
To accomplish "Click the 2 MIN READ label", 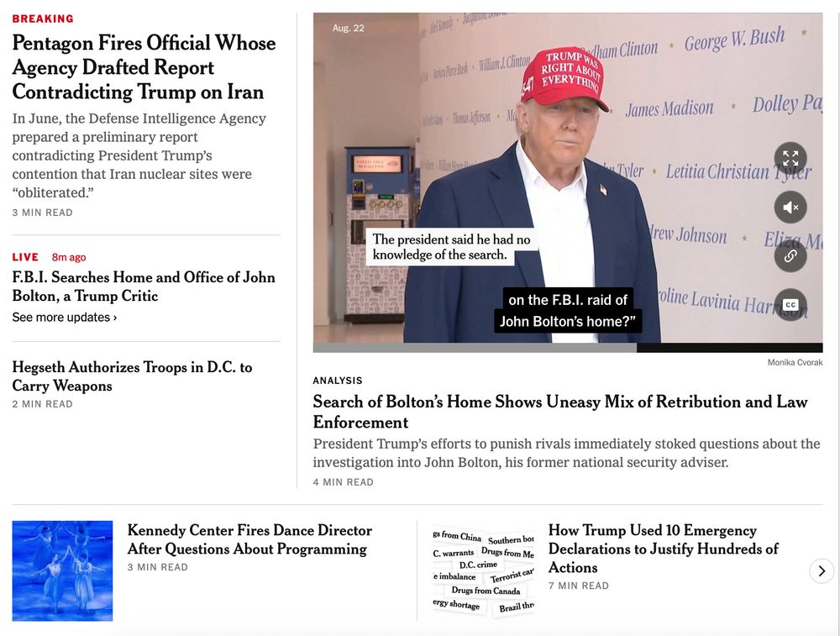I will click(x=42, y=404).
